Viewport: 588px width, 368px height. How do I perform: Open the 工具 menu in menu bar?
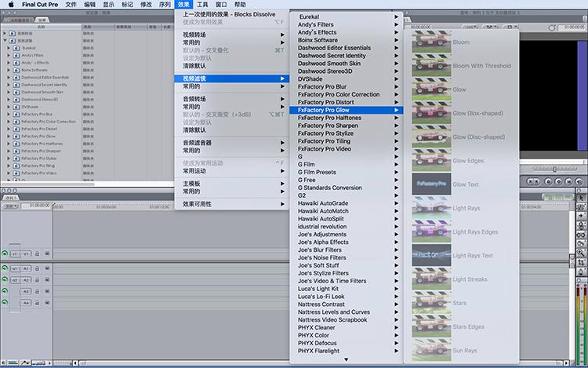(202, 5)
